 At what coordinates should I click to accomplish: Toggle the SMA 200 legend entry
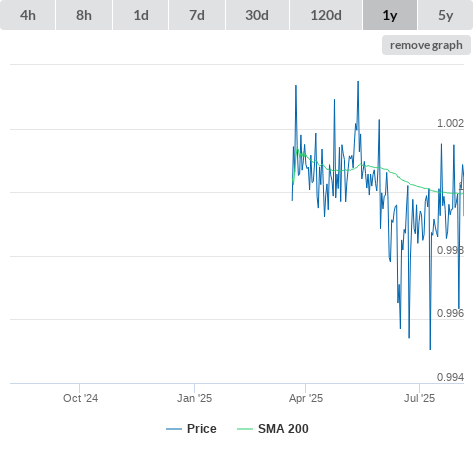(x=273, y=429)
